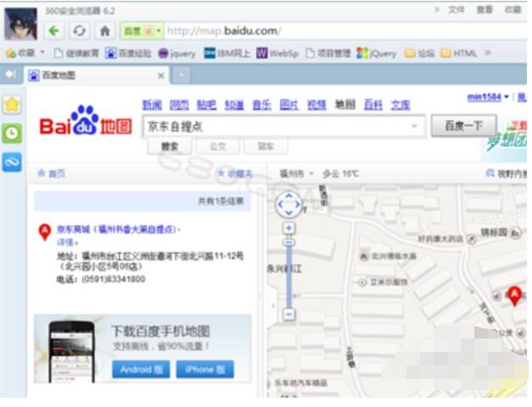Click the 视野内 search option

(x=507, y=173)
